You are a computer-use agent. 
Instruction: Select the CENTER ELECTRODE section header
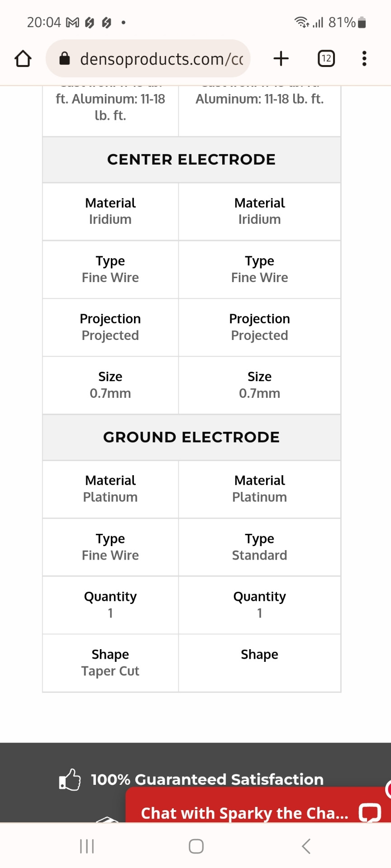tap(191, 160)
